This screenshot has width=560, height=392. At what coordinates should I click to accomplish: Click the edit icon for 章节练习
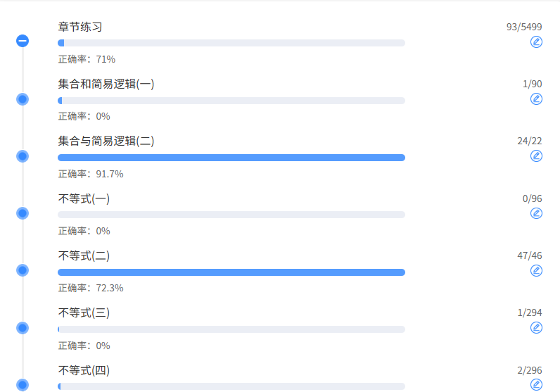click(x=536, y=42)
